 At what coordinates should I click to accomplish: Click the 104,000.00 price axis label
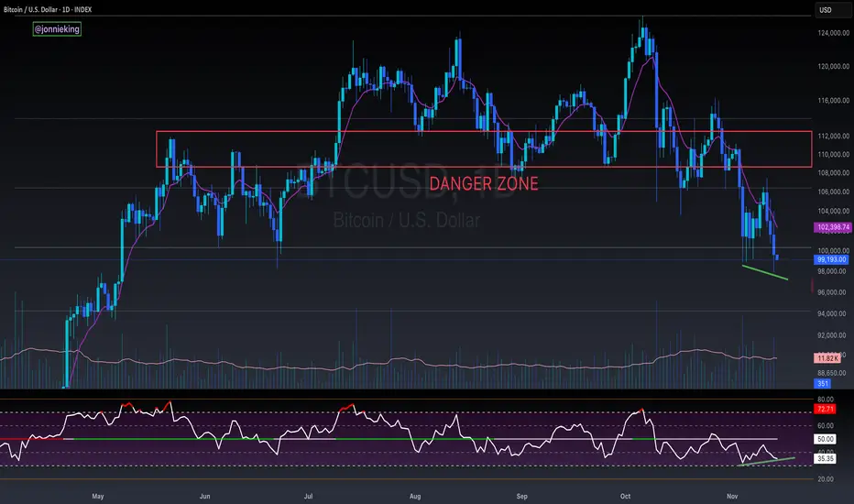[x=833, y=212]
